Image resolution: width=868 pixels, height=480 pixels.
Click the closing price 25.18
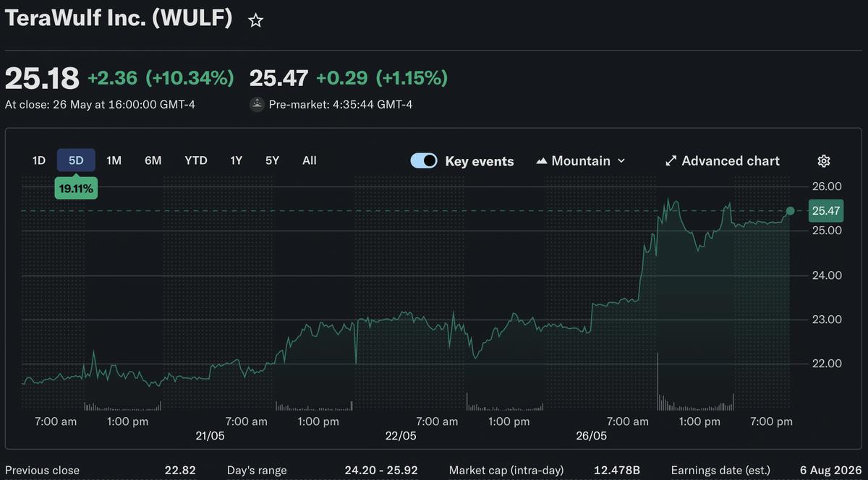coord(42,77)
